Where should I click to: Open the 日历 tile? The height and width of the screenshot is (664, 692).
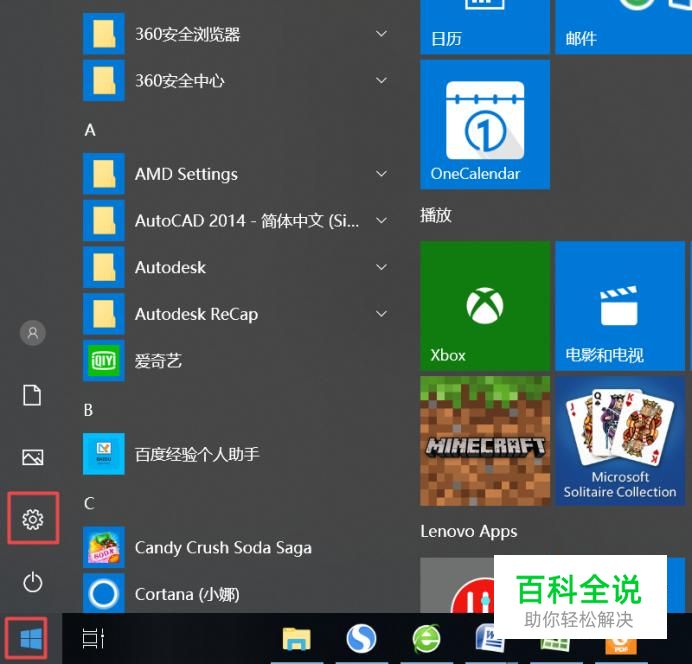pyautogui.click(x=485, y=27)
